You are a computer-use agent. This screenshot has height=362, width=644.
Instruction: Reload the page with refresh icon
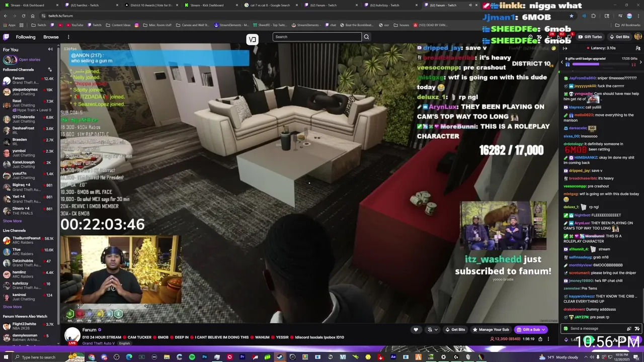click(x=23, y=16)
